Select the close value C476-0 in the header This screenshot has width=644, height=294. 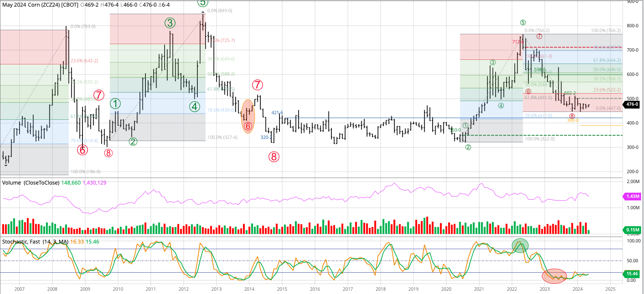coord(148,5)
